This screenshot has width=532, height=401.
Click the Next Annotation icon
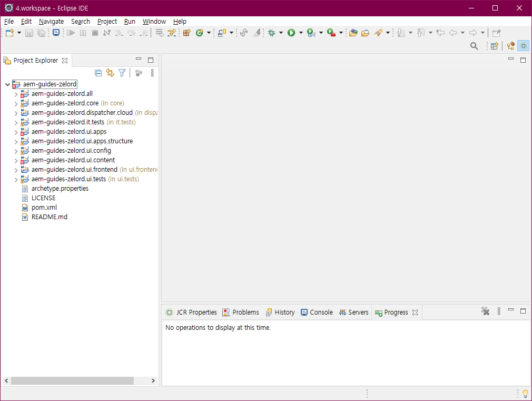coord(401,33)
